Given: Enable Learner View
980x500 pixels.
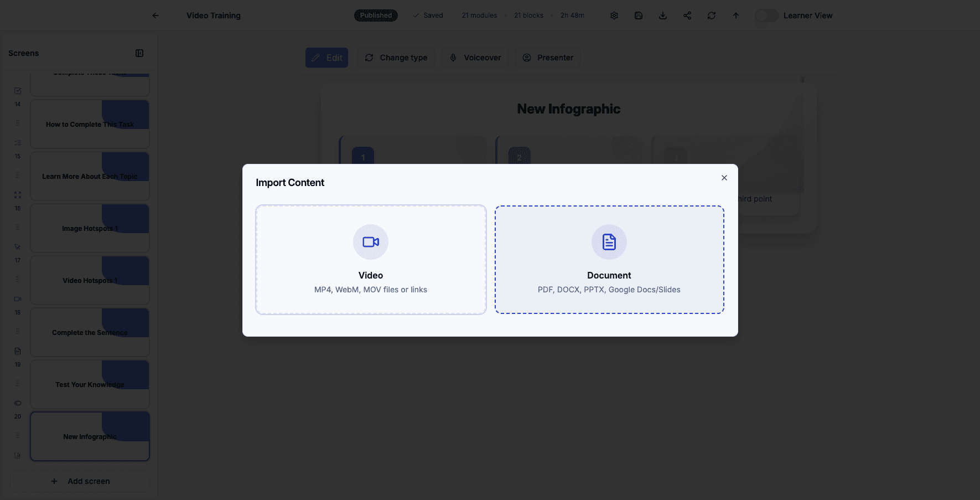Looking at the screenshot, I should tap(766, 15).
